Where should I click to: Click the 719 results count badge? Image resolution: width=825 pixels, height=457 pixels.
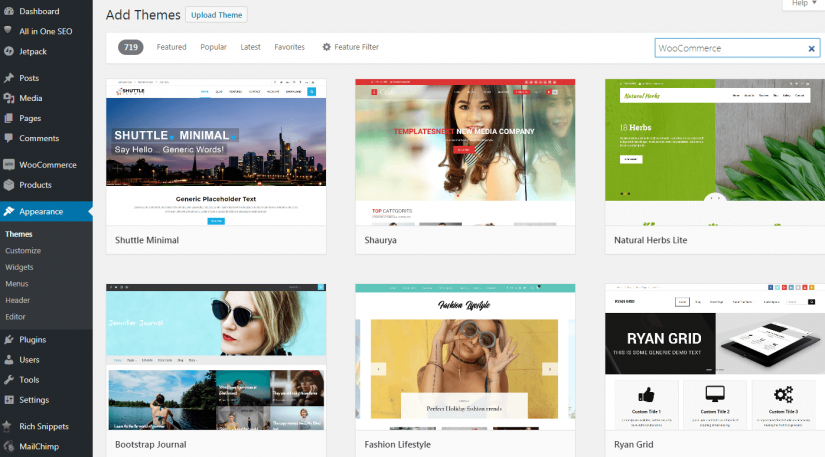[130, 47]
